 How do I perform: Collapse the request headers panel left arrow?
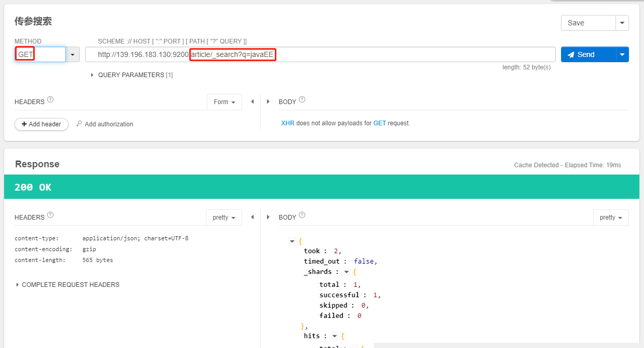252,102
